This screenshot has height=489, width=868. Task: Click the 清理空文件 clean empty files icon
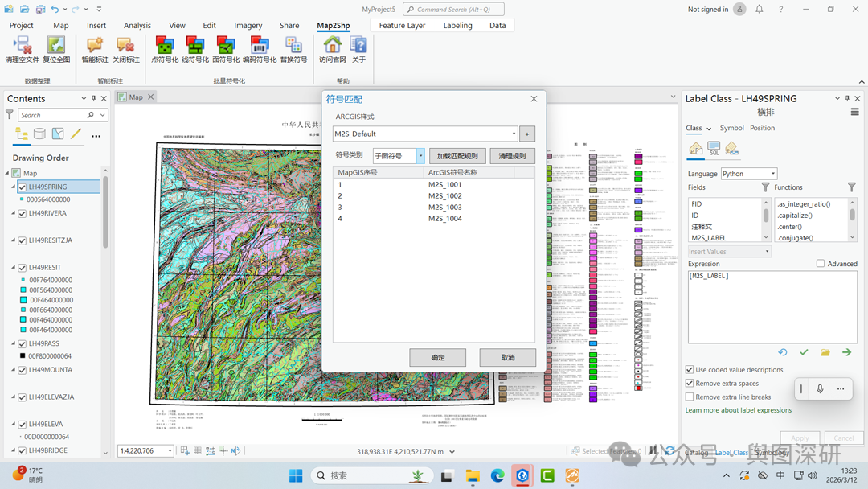(x=22, y=45)
